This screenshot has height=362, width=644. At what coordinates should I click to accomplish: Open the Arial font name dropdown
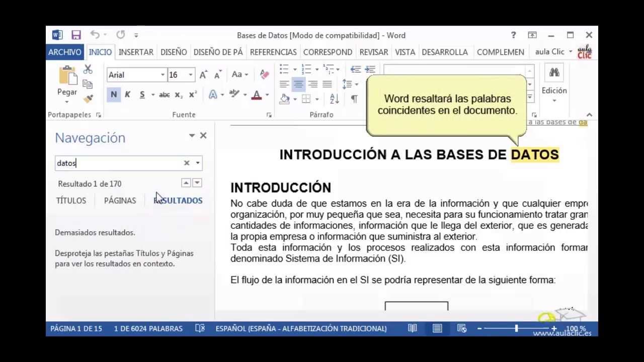pyautogui.click(x=163, y=75)
